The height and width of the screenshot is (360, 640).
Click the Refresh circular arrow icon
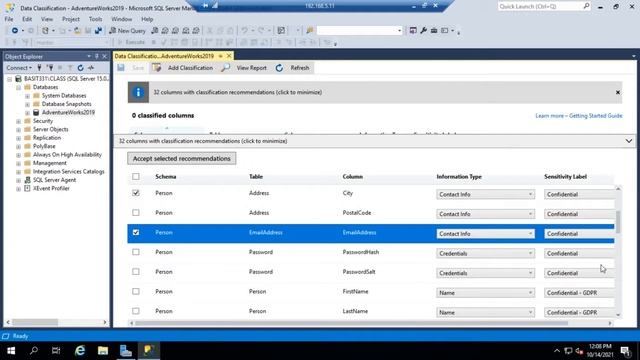click(279, 68)
